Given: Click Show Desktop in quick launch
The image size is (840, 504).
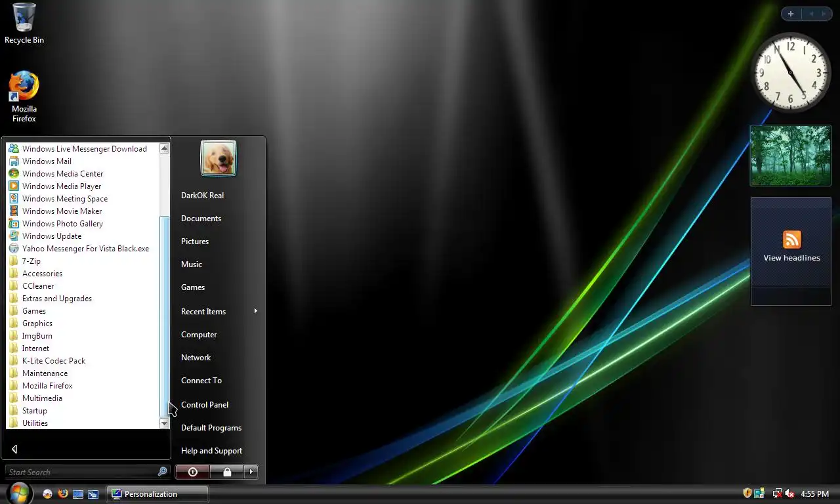Looking at the screenshot, I should coord(78,493).
